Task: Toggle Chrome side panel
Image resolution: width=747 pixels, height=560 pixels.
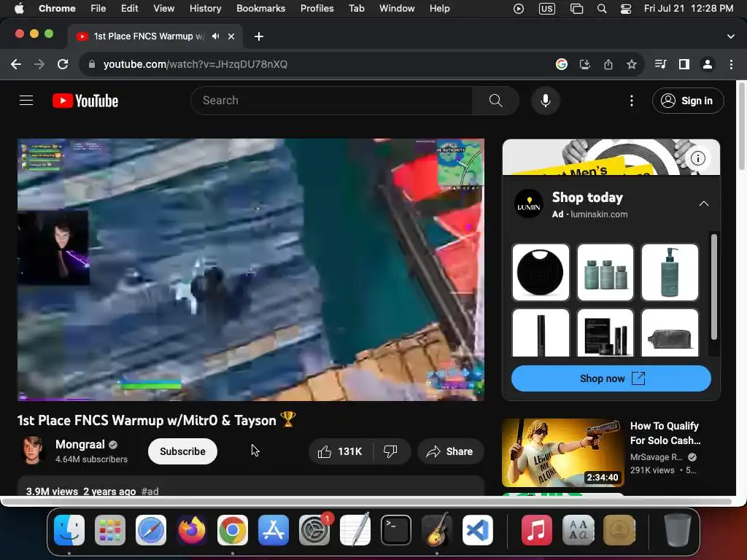Action: point(684,64)
